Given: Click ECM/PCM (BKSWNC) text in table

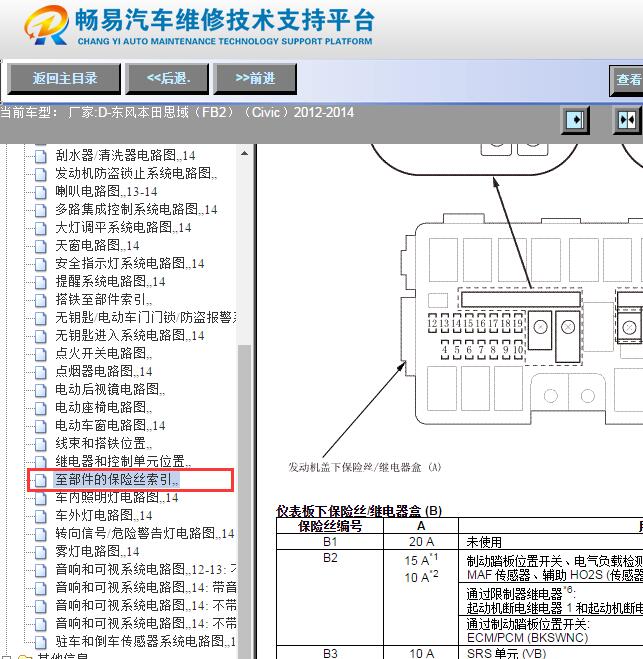Looking at the screenshot, I should (527, 638).
